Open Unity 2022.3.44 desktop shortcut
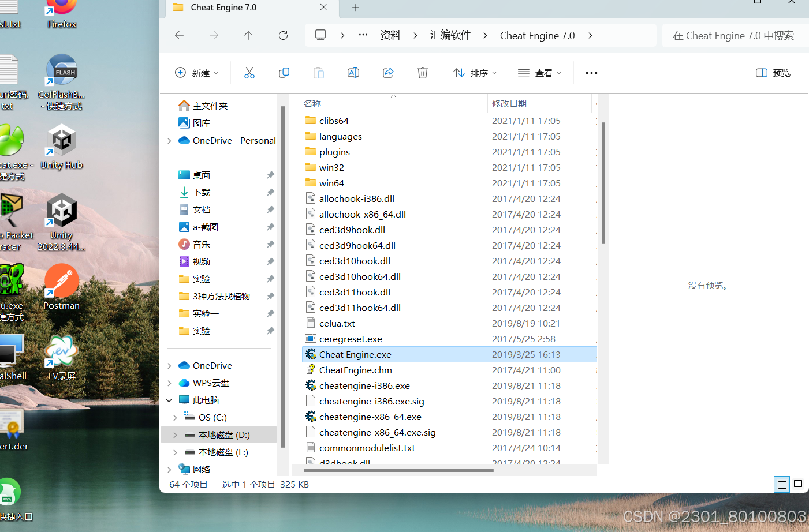 tap(62, 223)
